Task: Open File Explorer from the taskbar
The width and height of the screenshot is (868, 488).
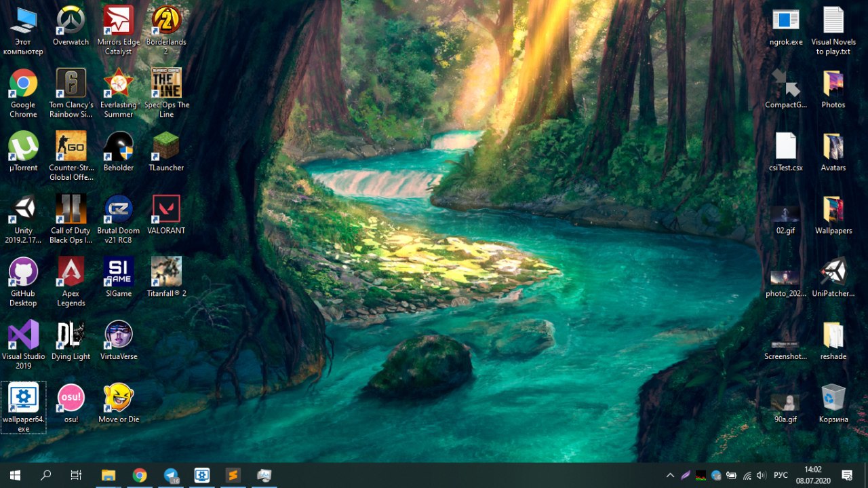Action: (x=108, y=475)
